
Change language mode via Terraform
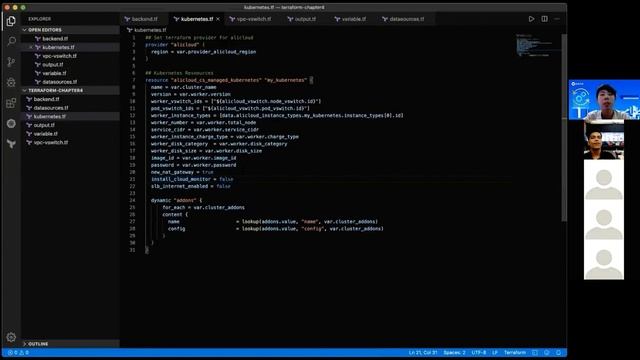tap(515, 353)
